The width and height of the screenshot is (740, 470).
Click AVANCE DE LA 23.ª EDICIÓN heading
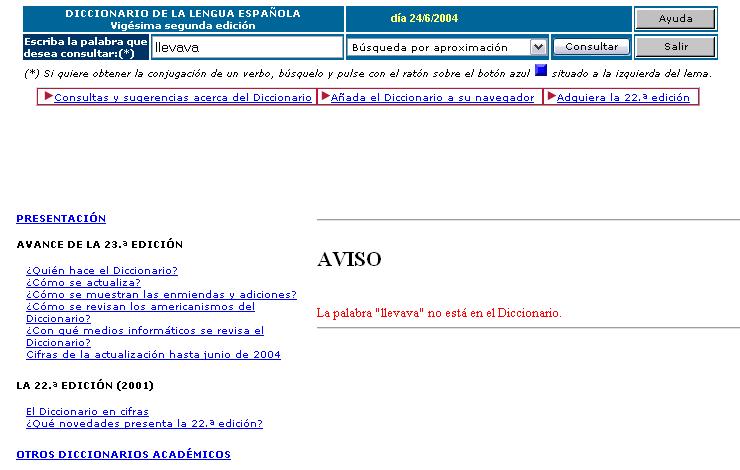pyautogui.click(x=100, y=244)
